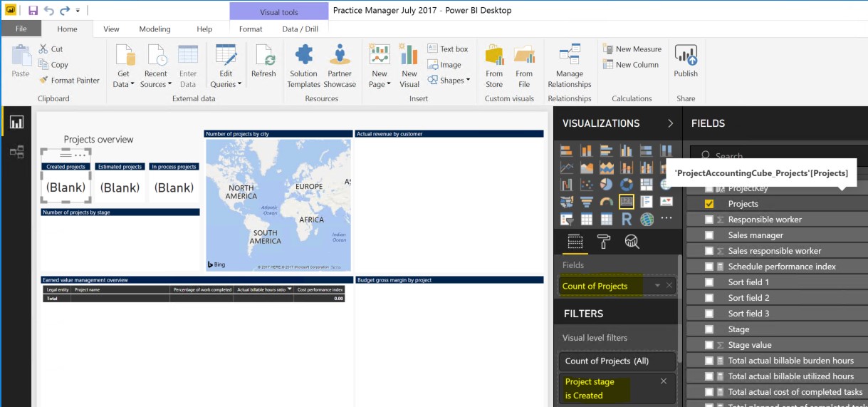The width and height of the screenshot is (868, 407).
Task: Open the Format ribbon tab
Action: pos(251,29)
